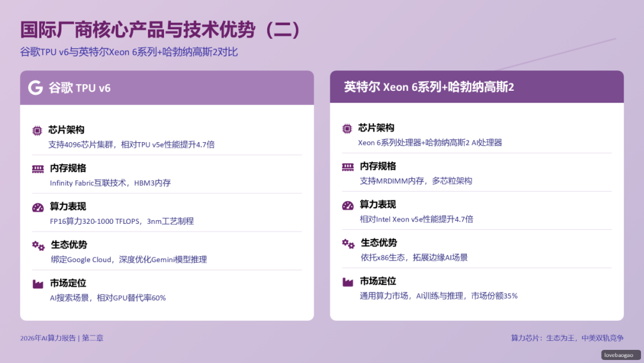Screen dimensions: 644x363
Task: Select the text 通用算力市场，AI训练与推理，市场份额35%
Action: click(x=438, y=296)
